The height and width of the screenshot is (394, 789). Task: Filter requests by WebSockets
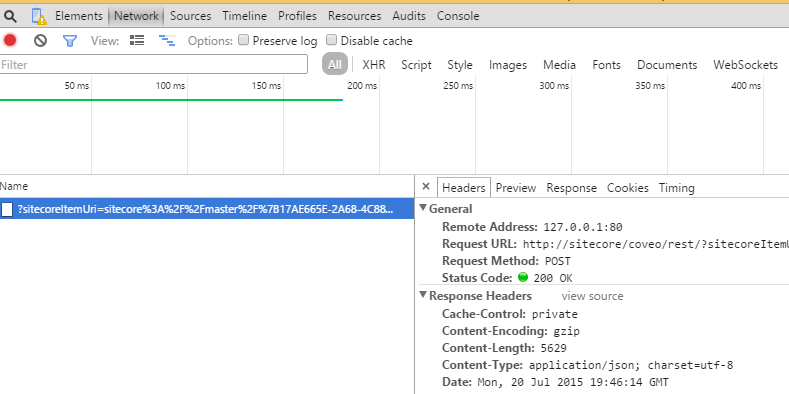point(746,65)
